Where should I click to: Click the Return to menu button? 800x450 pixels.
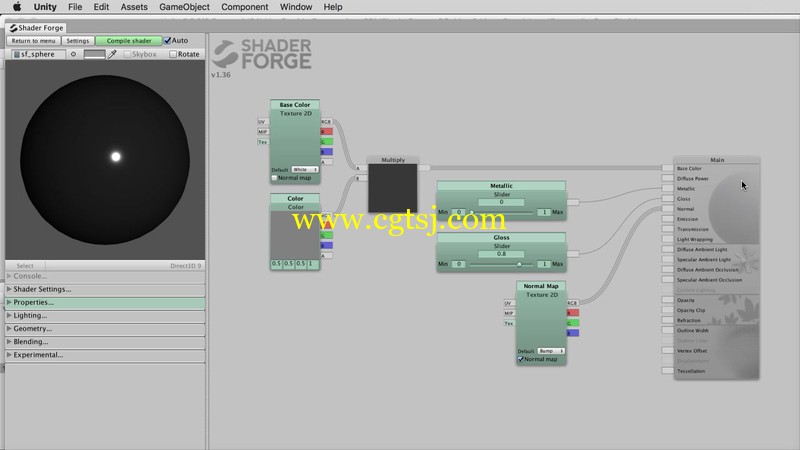click(x=34, y=41)
